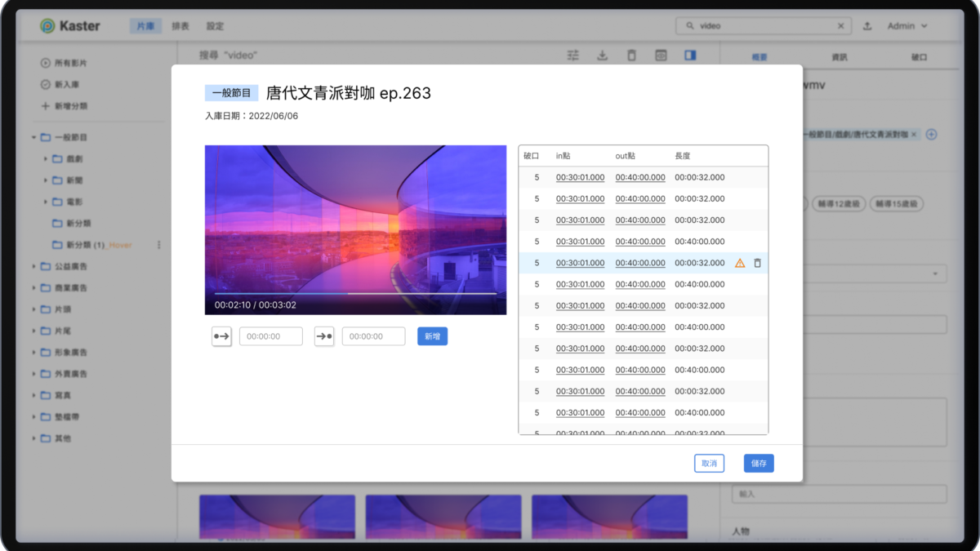The height and width of the screenshot is (551, 980).
Task: Toggle the side panel layout icon
Action: (690, 56)
